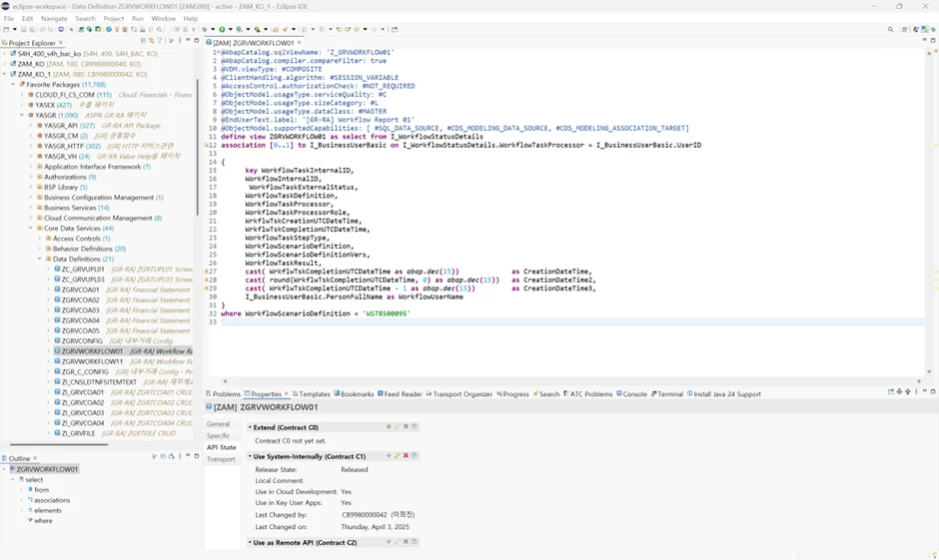Click the help icon in Use as Remote API section
939x560 pixels.
click(x=414, y=542)
